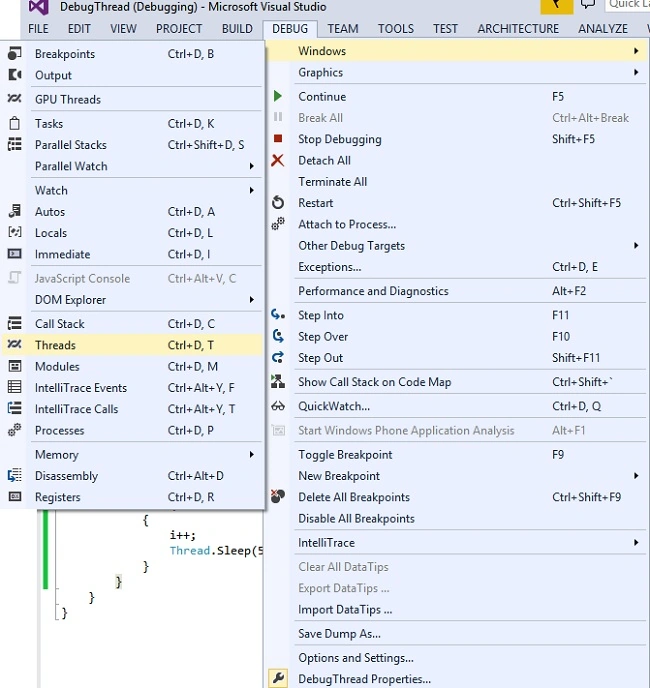Click the yellow notifications flag button
Viewport: 650px width, 688px height.
click(557, 6)
